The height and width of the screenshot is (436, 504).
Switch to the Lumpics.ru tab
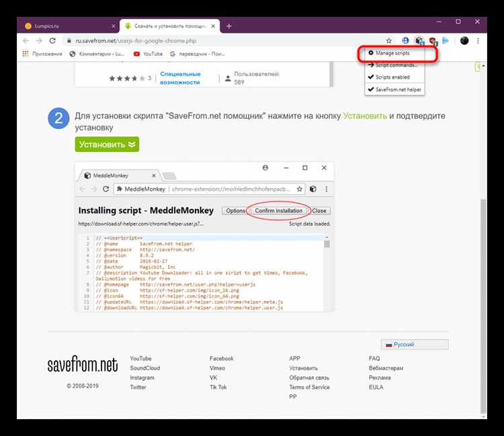69,26
